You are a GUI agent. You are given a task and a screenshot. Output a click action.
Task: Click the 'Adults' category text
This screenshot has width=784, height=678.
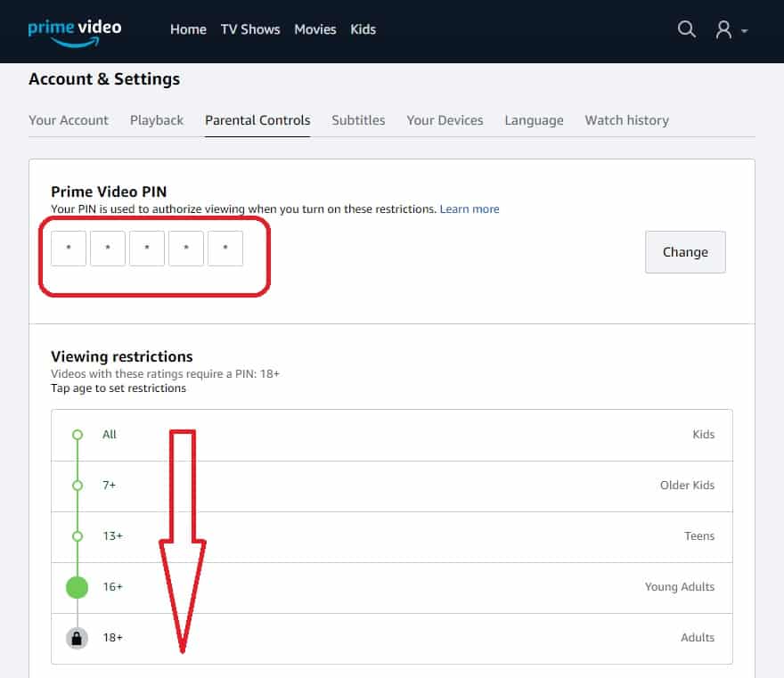click(x=698, y=638)
